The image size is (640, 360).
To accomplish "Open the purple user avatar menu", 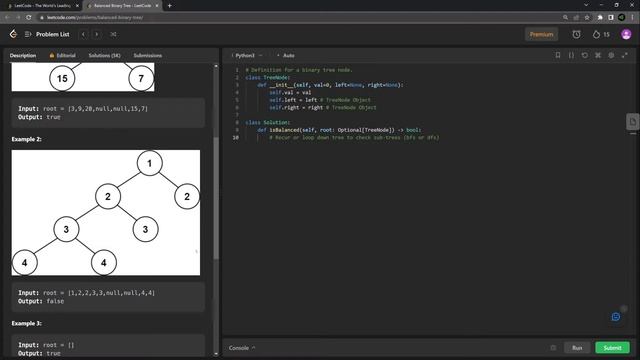I will [x=626, y=34].
